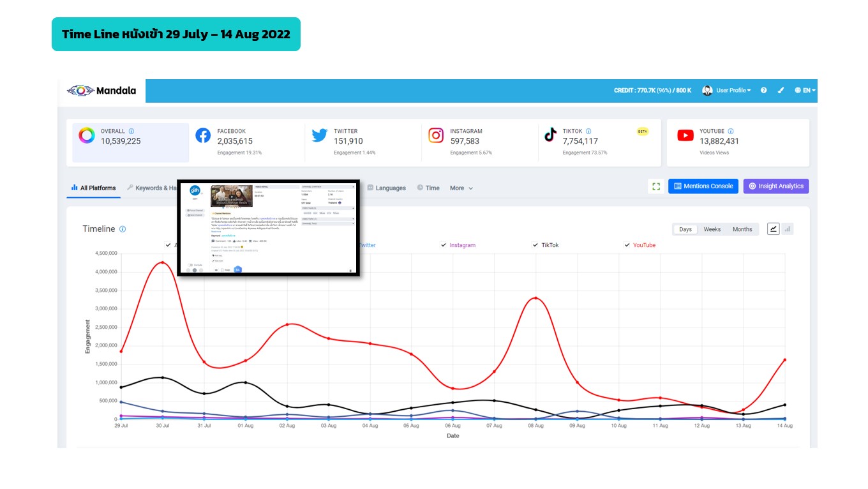Viewport: 868px width, 489px height.
Task: Expand the EN language selector
Action: tap(805, 91)
